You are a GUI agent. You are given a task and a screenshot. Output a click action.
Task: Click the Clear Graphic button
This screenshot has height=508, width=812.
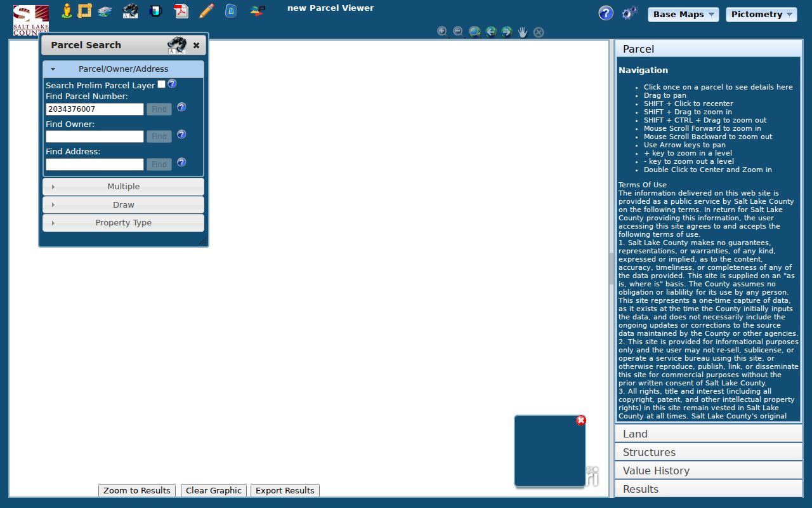point(214,490)
